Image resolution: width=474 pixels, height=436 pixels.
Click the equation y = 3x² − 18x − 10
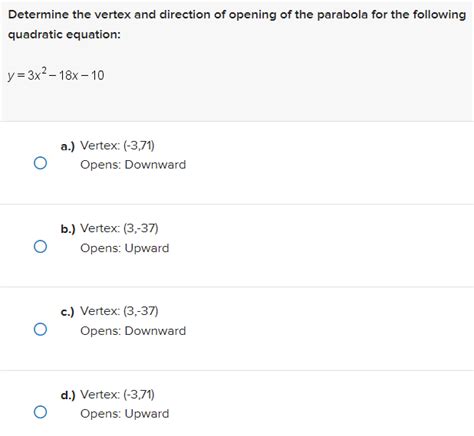pos(56,75)
